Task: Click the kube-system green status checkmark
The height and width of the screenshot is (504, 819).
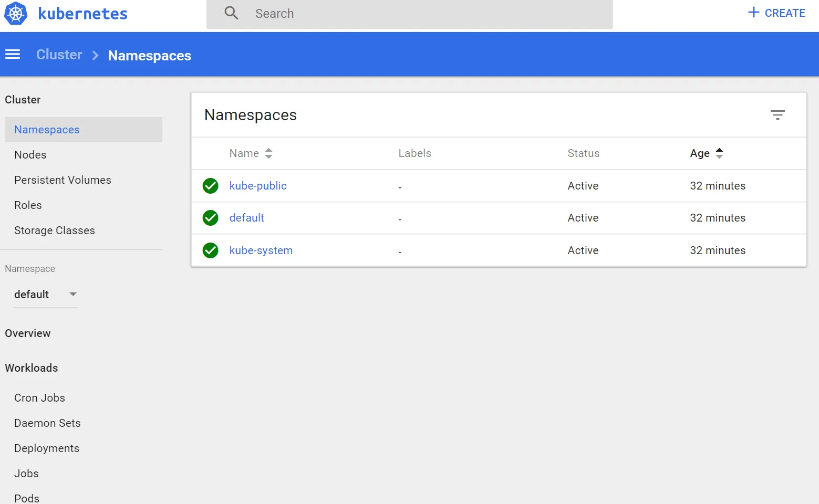Action: (211, 250)
